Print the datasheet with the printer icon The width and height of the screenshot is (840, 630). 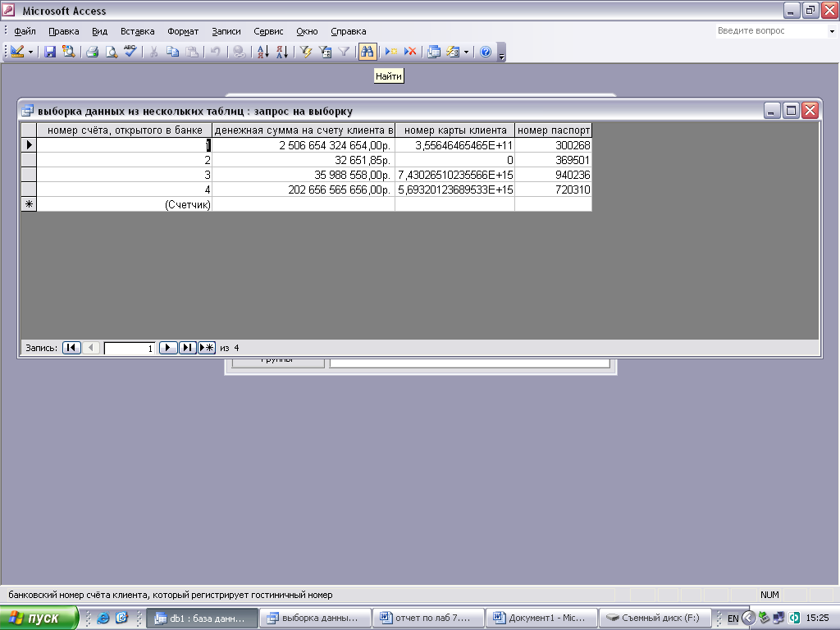(x=92, y=52)
